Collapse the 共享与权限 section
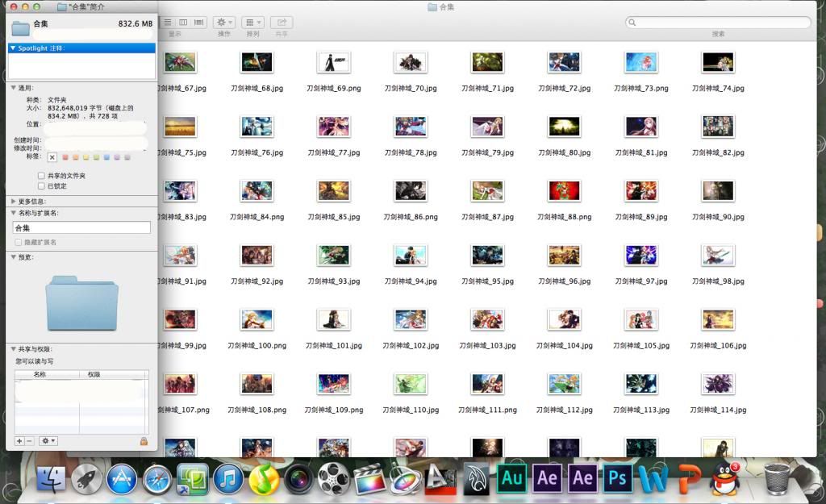This screenshot has width=826, height=504. click(x=14, y=349)
